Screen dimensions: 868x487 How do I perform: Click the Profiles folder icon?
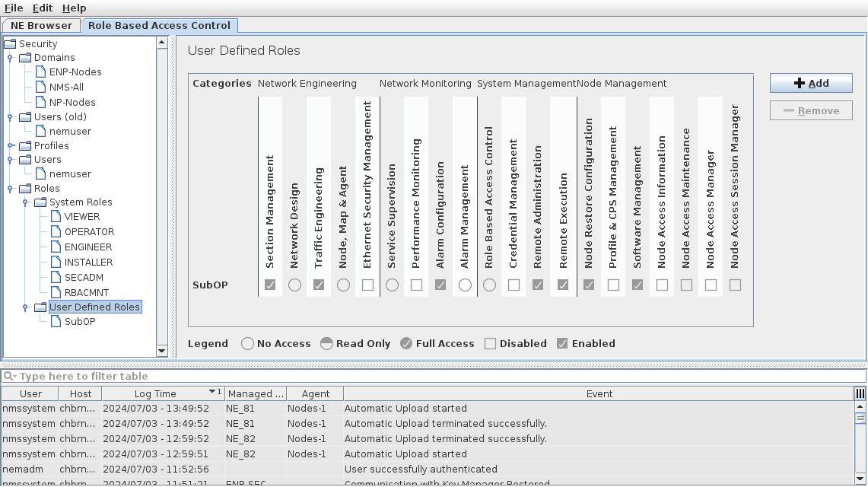(x=25, y=146)
